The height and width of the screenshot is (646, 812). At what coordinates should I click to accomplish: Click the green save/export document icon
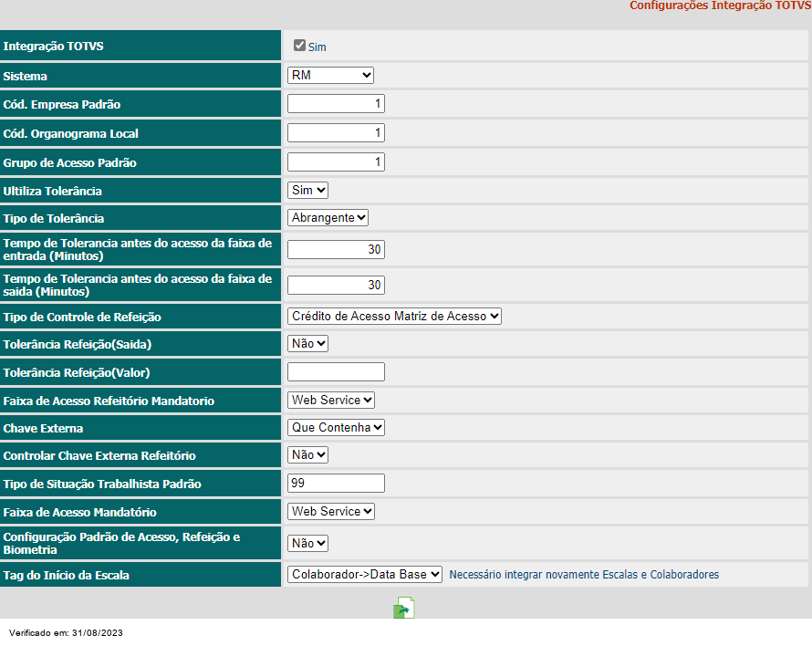pos(404,608)
